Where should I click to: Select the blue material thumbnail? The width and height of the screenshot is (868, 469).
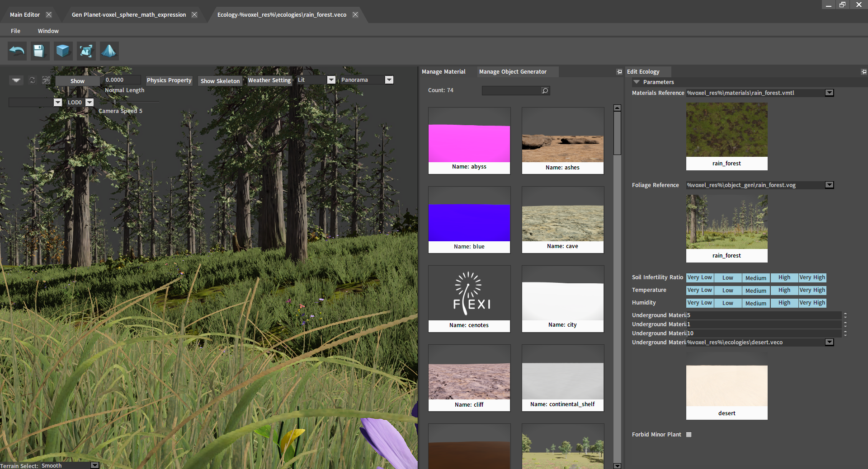(x=469, y=220)
